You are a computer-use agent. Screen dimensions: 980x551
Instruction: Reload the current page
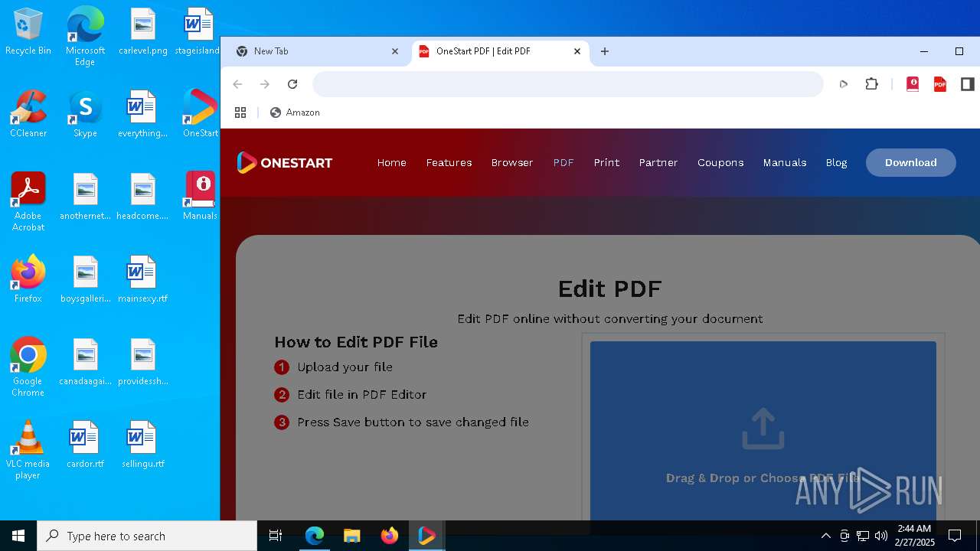click(x=292, y=84)
